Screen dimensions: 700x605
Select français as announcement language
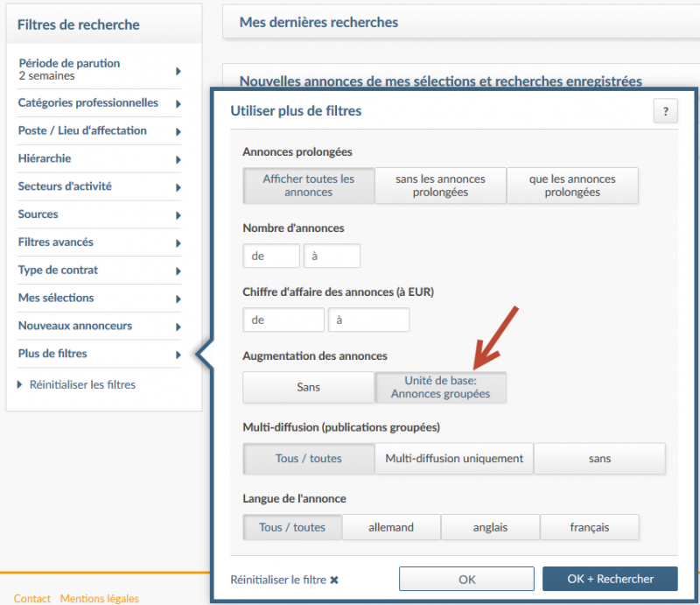589,527
